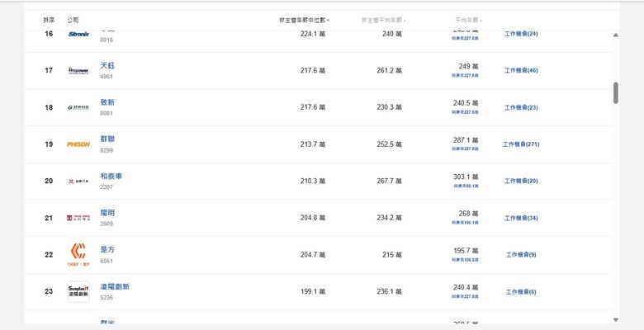This screenshot has height=330, width=644.
Task: Select stock code 2207
Action: (x=107, y=186)
